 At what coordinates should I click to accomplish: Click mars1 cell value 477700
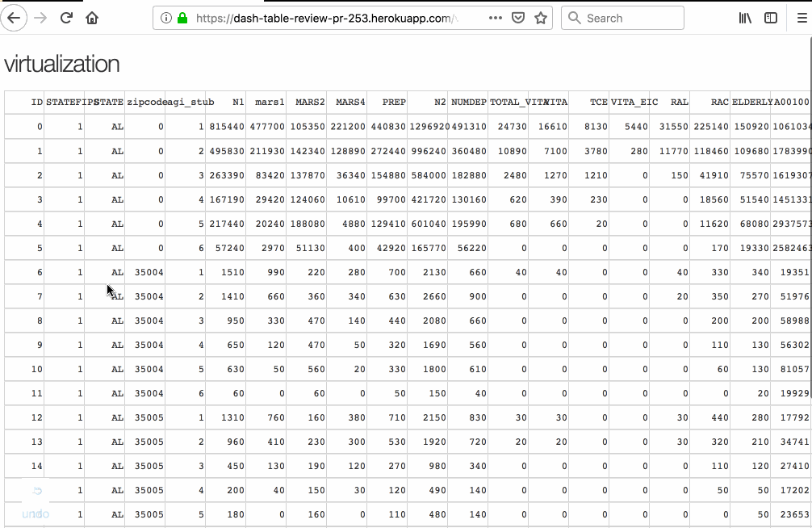click(267, 127)
